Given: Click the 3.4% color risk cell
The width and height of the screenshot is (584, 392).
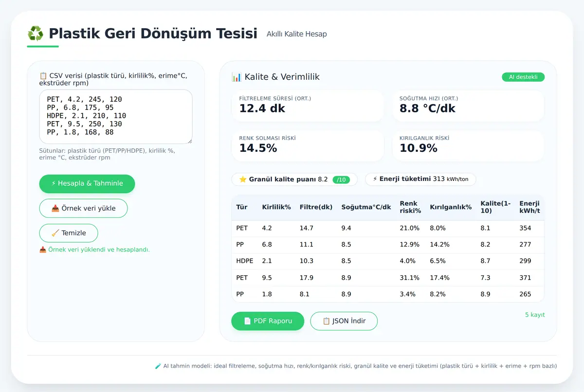Looking at the screenshot, I should 407,294.
